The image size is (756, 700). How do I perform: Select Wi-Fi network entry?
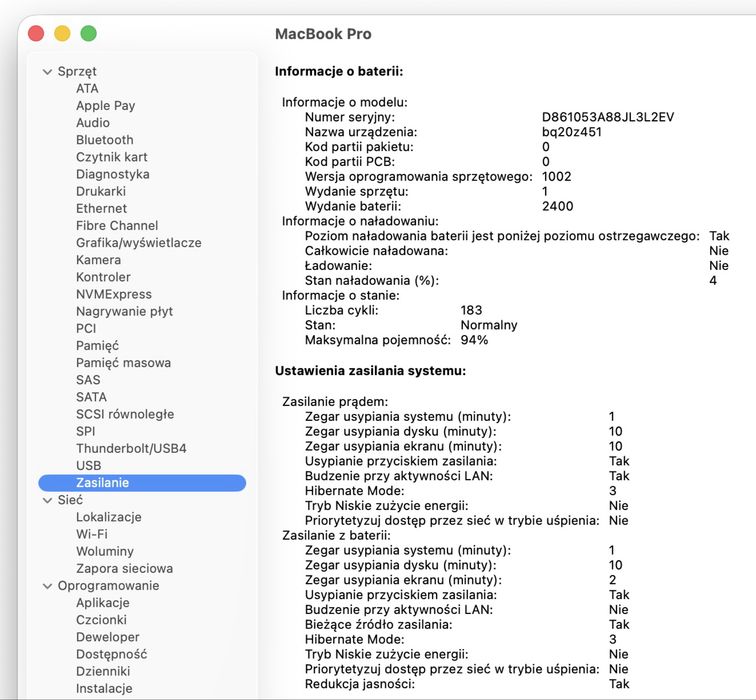coord(92,535)
